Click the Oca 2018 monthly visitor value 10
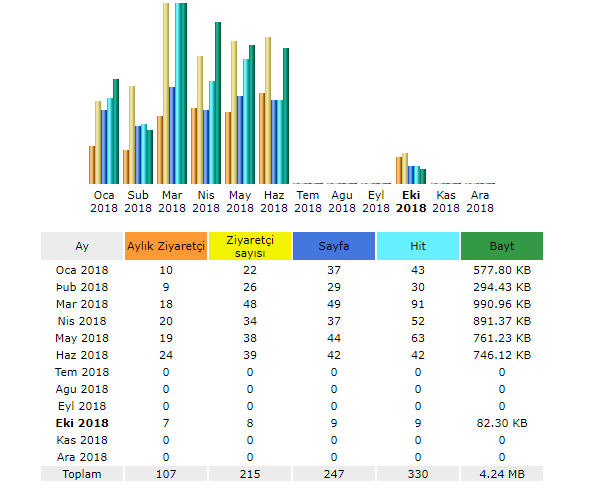 [166, 270]
